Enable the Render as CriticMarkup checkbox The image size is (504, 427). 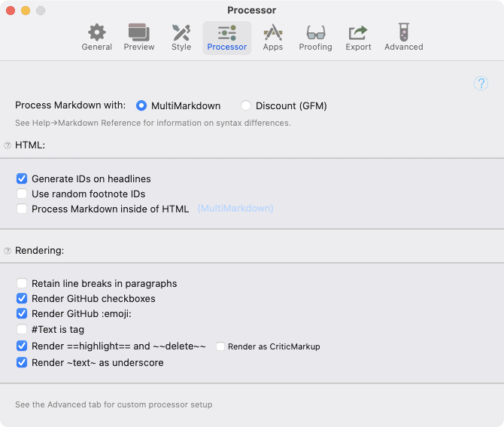[x=220, y=346]
